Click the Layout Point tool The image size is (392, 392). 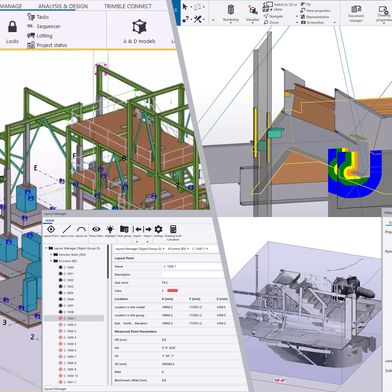click(51, 231)
